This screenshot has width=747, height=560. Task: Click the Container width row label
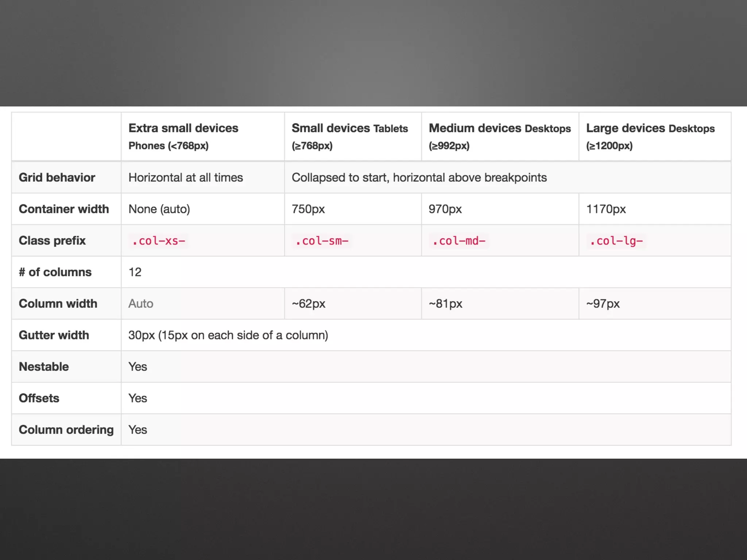pyautogui.click(x=64, y=209)
